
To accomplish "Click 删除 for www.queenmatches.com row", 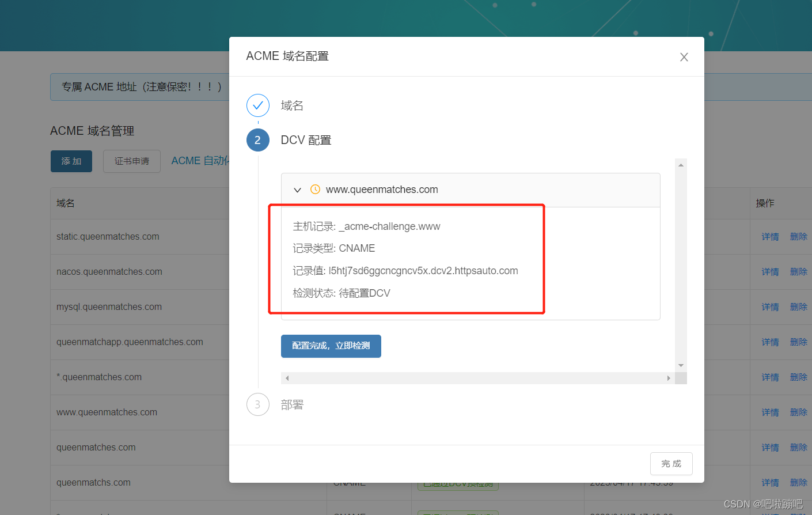I will click(798, 412).
